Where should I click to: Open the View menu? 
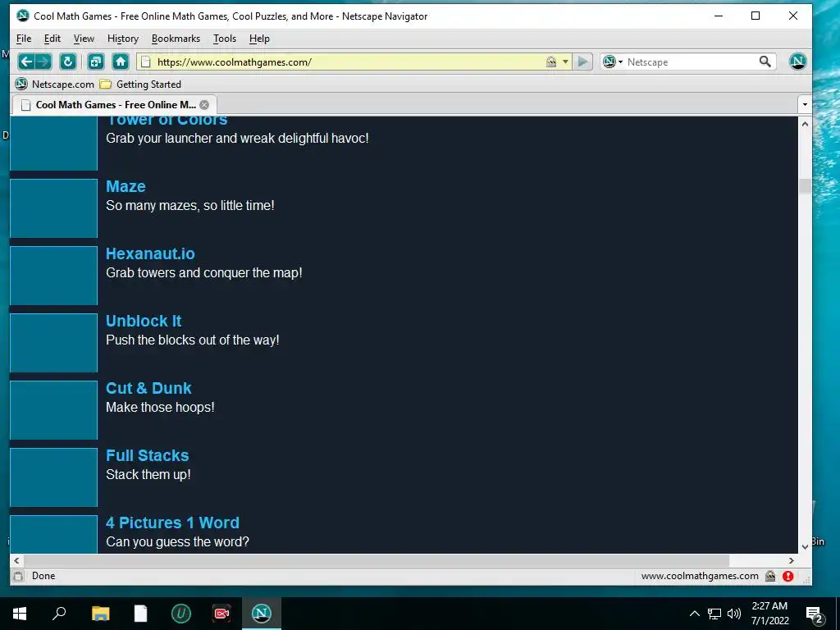click(x=84, y=39)
